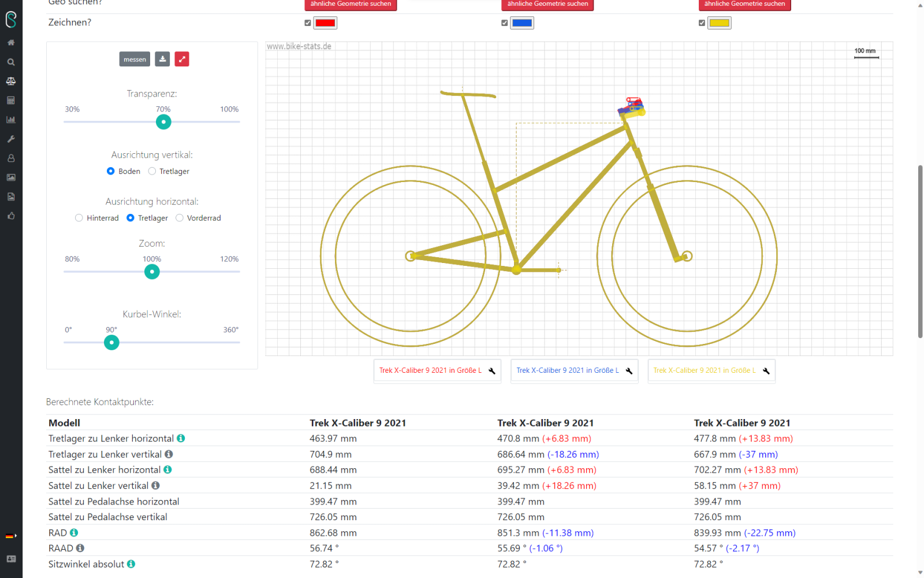Open the red Trek X-Caliber 9 label
This screenshot has width=924, height=578.
(430, 370)
